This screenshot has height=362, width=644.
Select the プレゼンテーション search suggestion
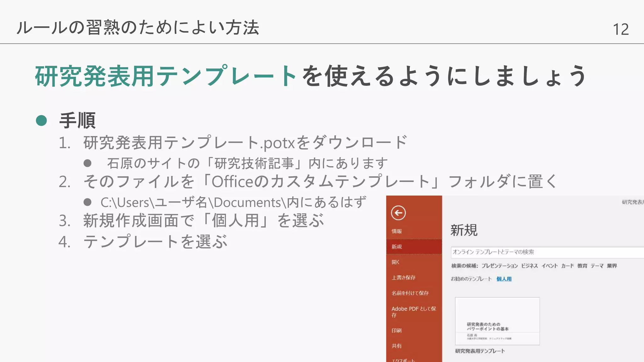tap(500, 266)
